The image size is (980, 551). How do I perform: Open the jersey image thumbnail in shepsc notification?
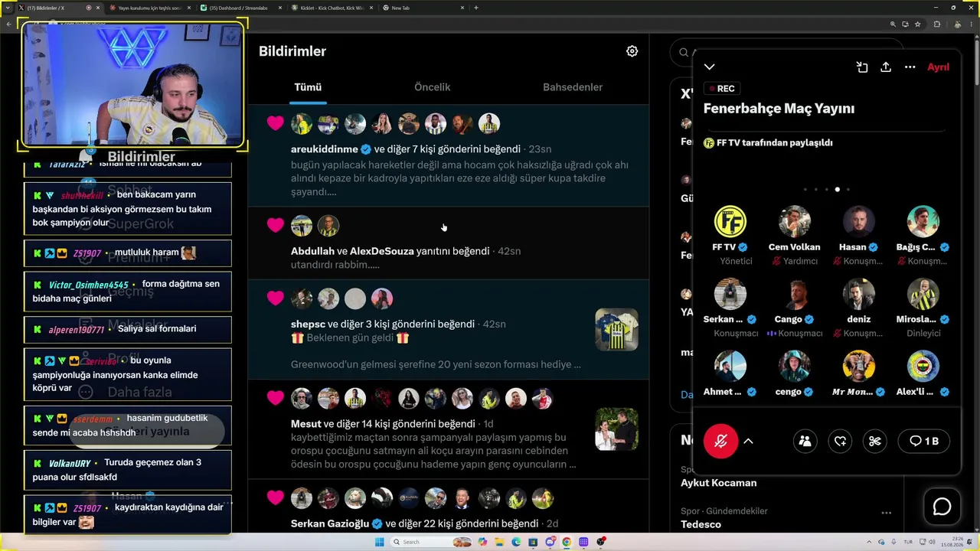pos(617,330)
